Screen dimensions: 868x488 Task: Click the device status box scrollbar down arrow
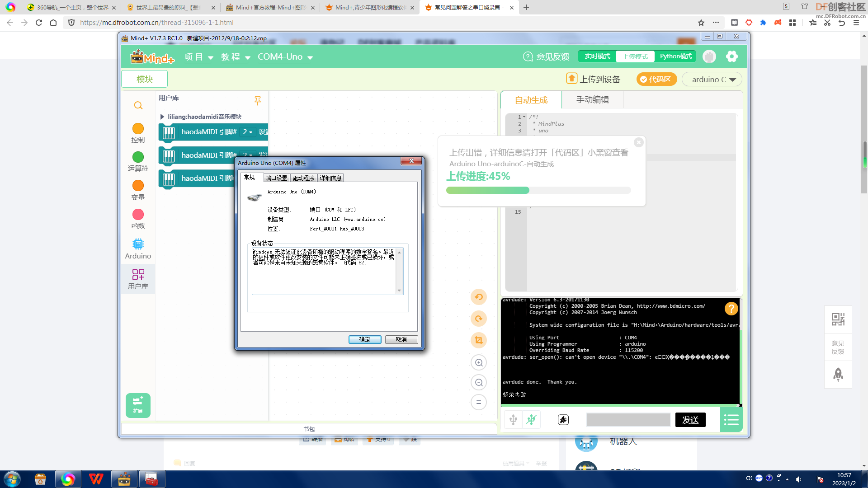[399, 291]
